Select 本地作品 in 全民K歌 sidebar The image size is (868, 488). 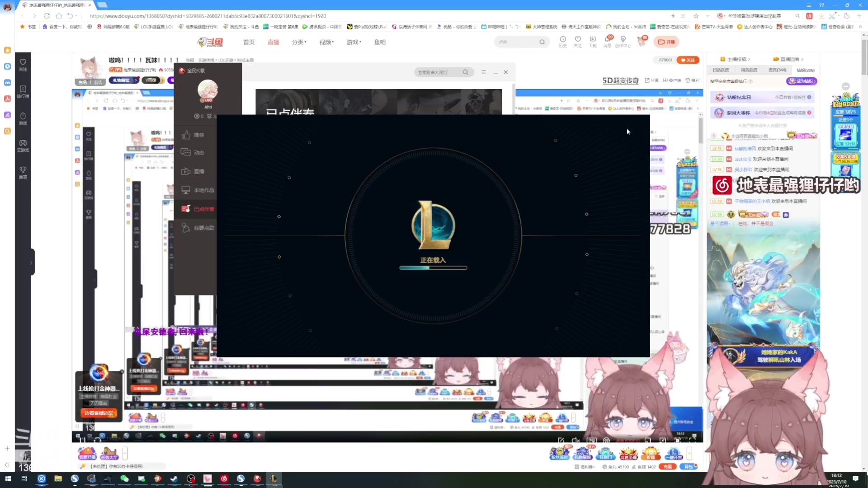[198, 190]
